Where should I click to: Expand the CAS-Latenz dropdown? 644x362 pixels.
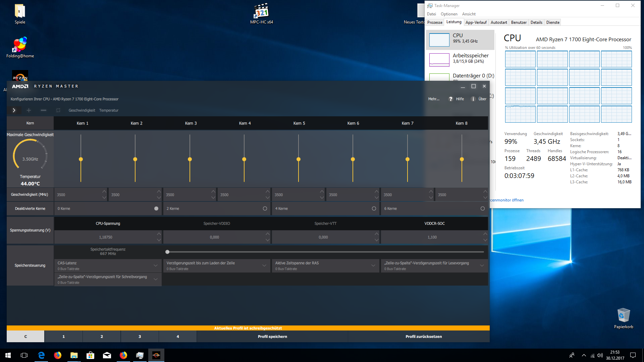point(155,265)
